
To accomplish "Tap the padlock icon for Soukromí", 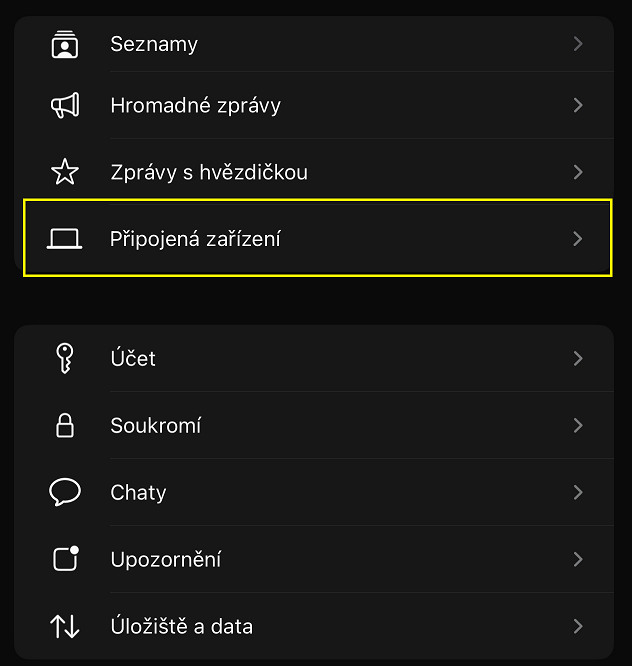I will pyautogui.click(x=65, y=425).
